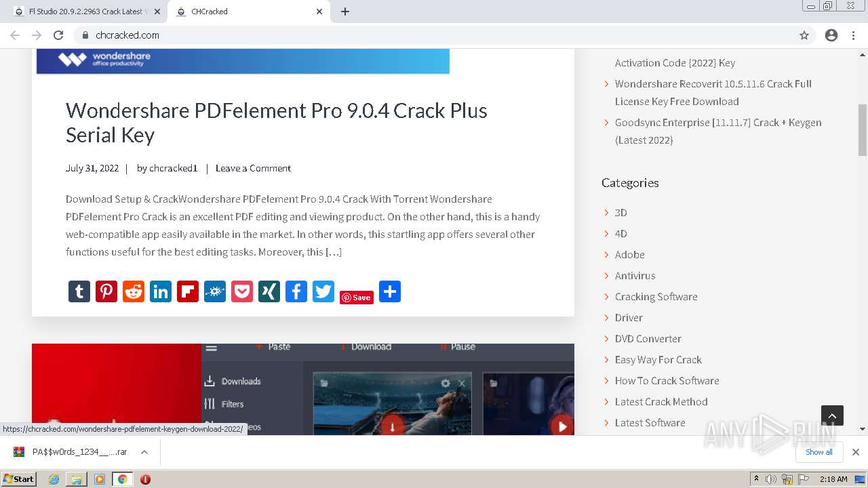Open Activation Code {2022} Key post
Screen dimensions: 868x488
(675, 62)
